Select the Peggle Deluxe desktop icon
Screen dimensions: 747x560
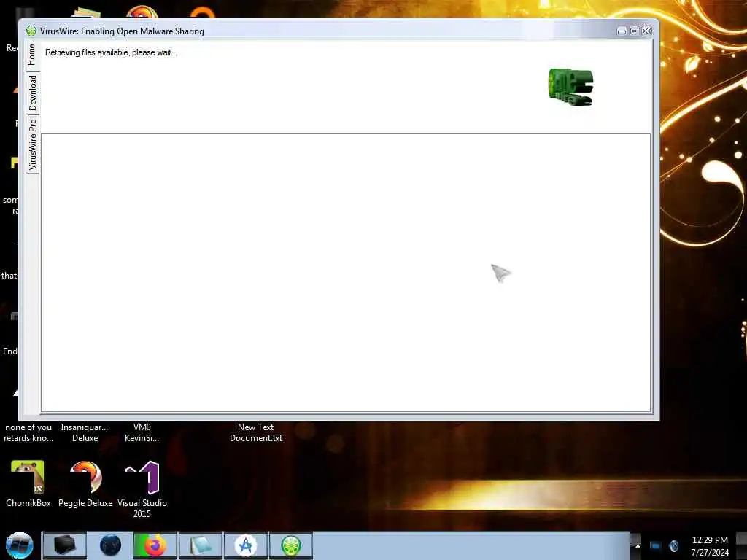(x=85, y=484)
